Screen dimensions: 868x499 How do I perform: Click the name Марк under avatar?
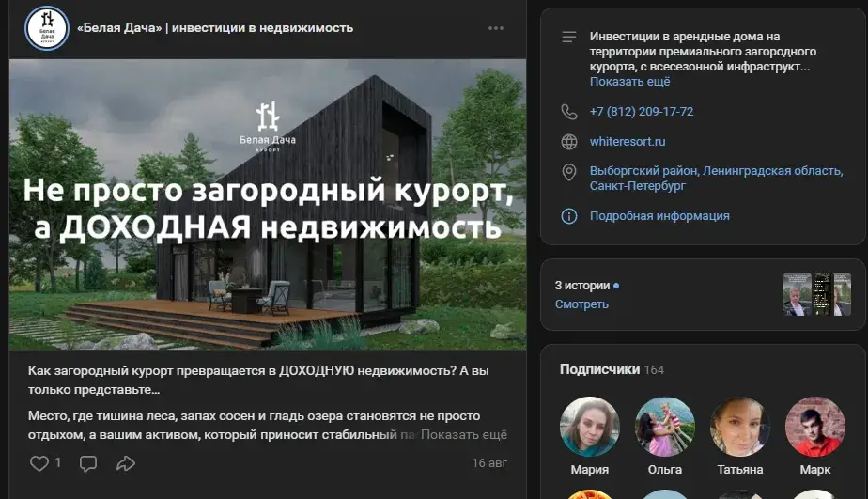tap(815, 470)
